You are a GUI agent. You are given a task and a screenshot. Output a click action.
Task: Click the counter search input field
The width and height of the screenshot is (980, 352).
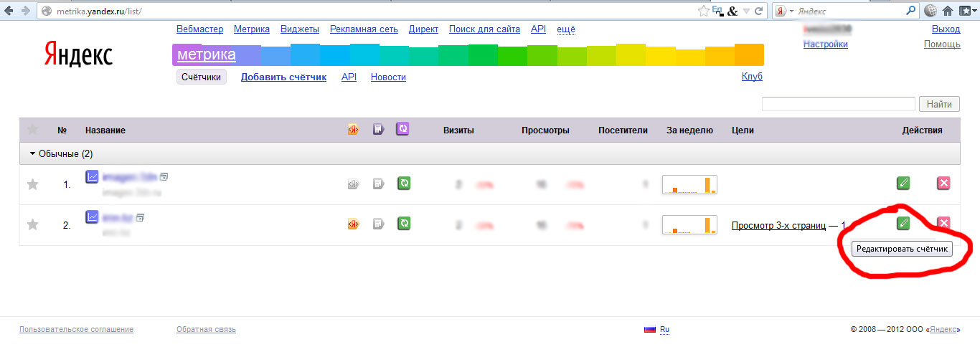[838, 104]
